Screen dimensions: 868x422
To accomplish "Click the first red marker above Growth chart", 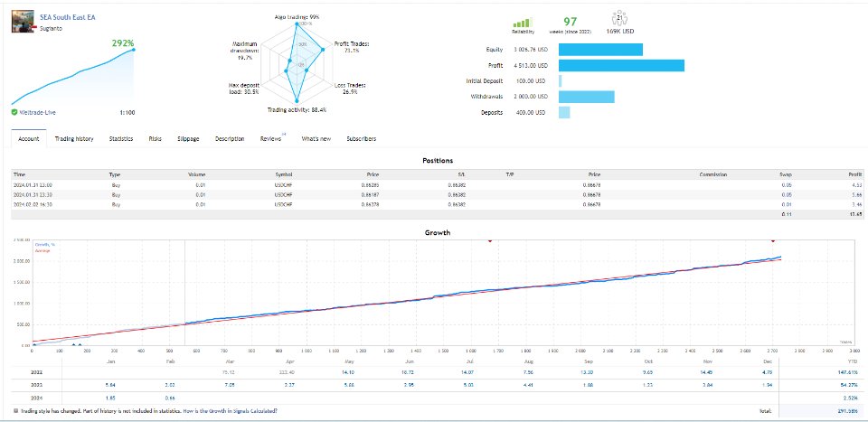I will pyautogui.click(x=489, y=241).
